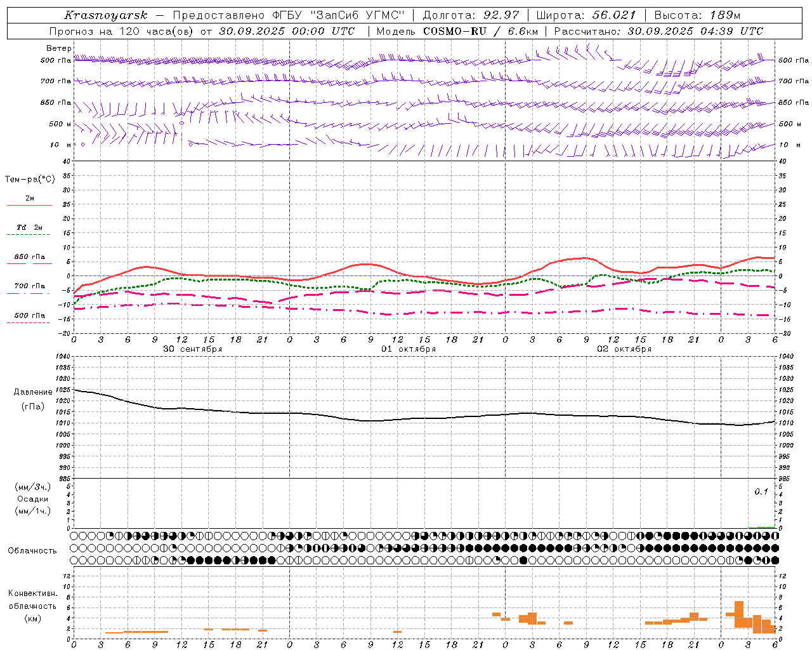Click the 'Широта: 56.021' header field
The image size is (812, 650).
coord(586,15)
